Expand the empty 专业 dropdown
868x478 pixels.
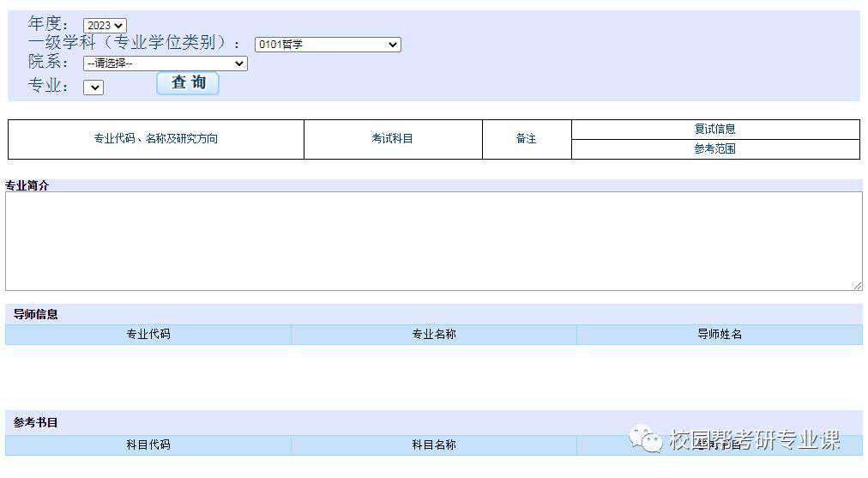(93, 88)
